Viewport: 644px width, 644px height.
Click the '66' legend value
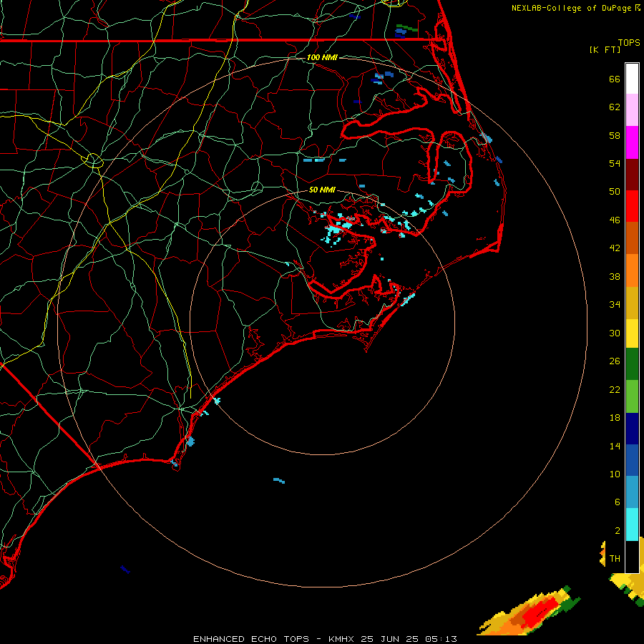tap(615, 79)
